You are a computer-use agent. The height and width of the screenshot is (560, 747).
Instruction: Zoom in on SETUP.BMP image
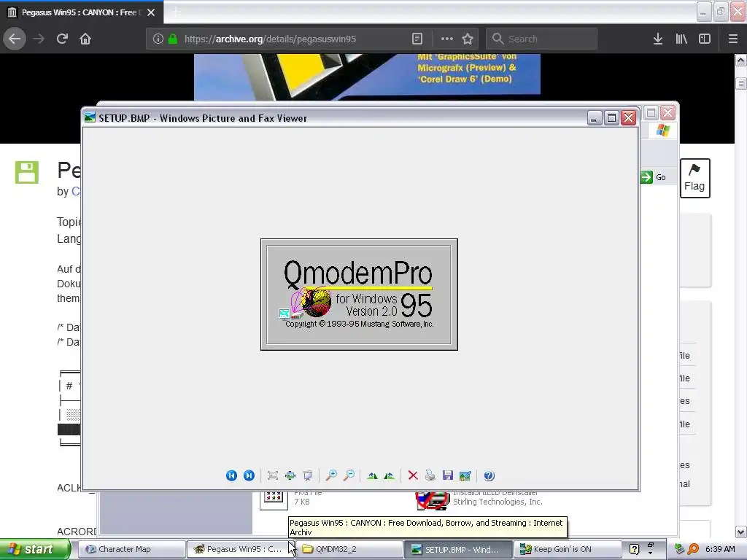point(331,475)
